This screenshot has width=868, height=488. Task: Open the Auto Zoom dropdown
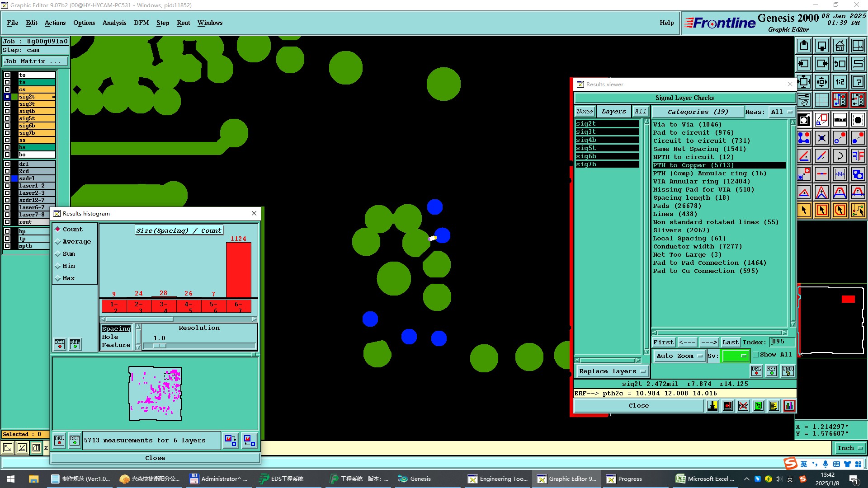pyautogui.click(x=679, y=356)
